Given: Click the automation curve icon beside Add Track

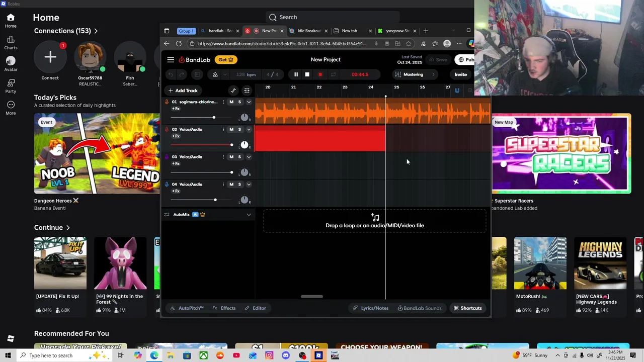Looking at the screenshot, I should 233,90.
